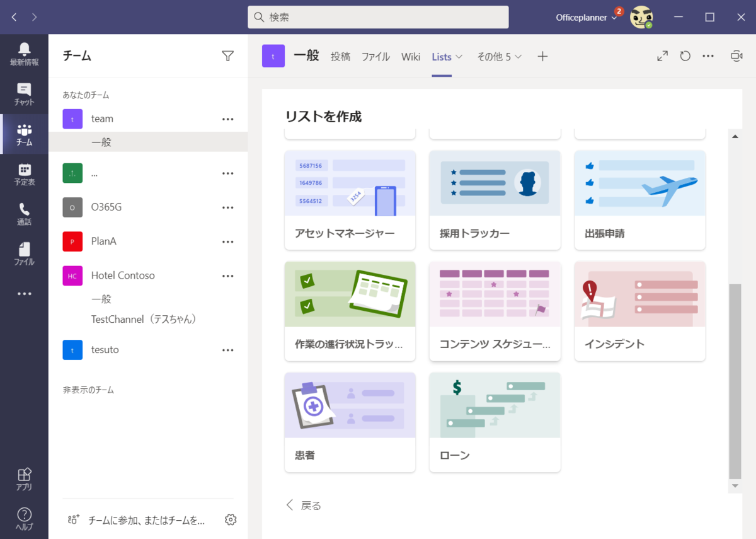This screenshot has width=756, height=539.
Task: Open the Files (ファイル) sidebar icon
Action: pos(24,254)
